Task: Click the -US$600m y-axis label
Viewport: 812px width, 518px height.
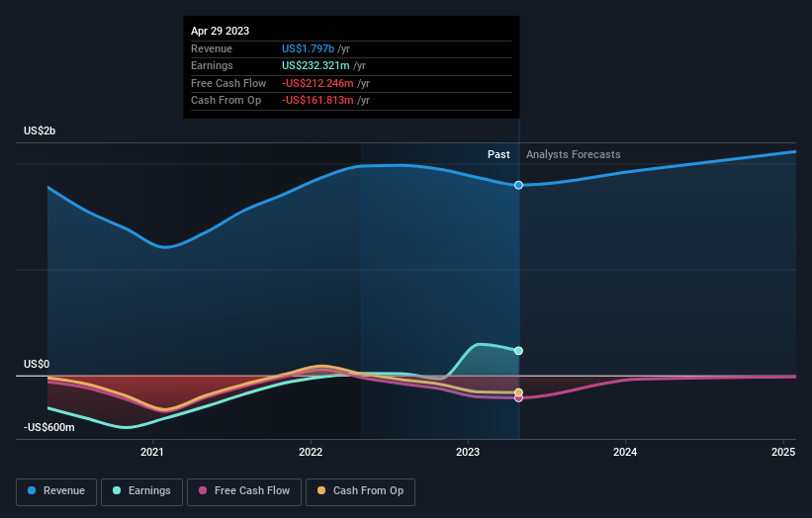Action: coord(48,427)
